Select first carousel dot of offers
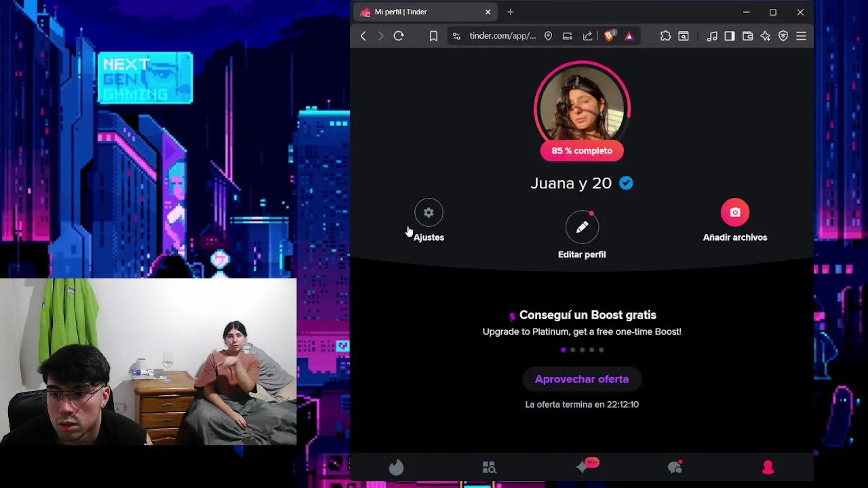The width and height of the screenshot is (868, 488). (x=563, y=350)
